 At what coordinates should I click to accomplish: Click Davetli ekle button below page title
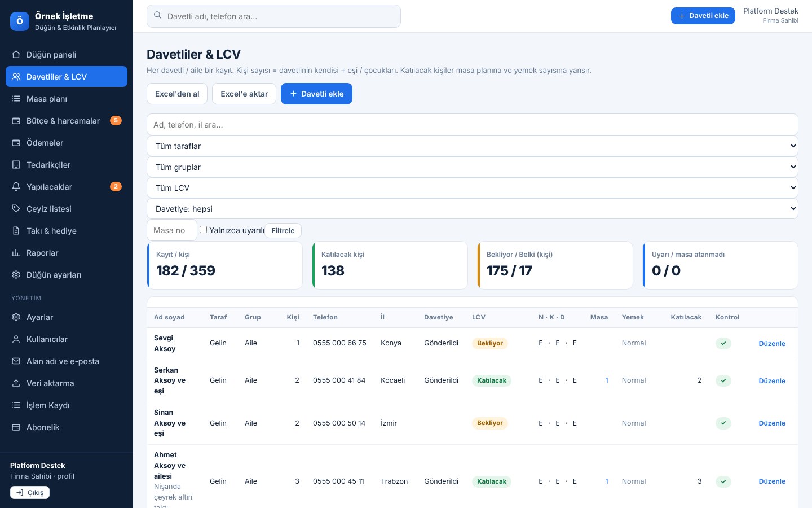(x=316, y=94)
